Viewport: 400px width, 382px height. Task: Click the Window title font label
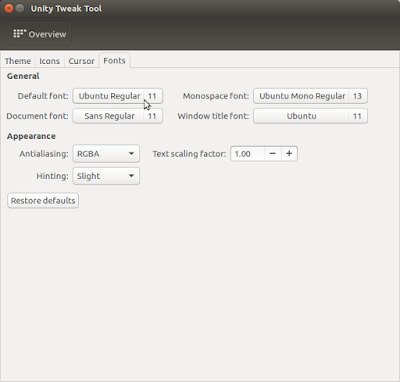pos(213,116)
